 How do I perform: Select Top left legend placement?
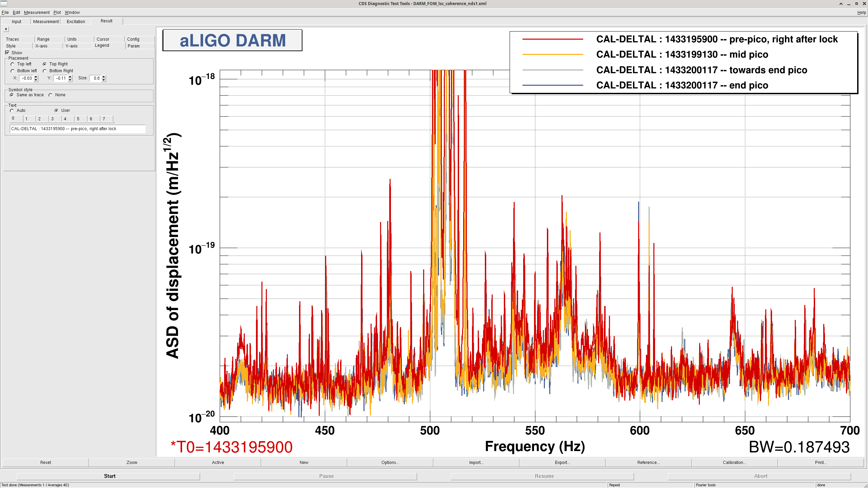(13, 64)
